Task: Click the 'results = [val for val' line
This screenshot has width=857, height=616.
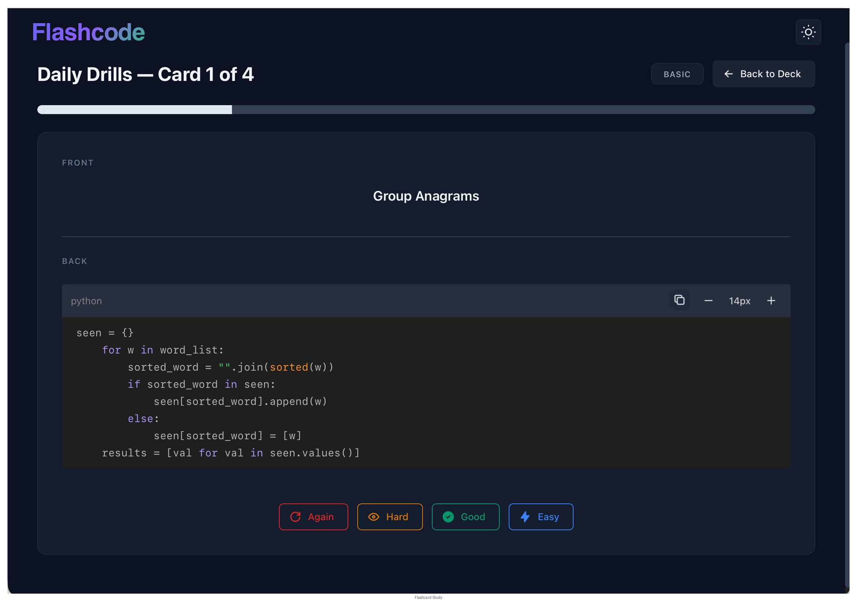Action: point(231,453)
